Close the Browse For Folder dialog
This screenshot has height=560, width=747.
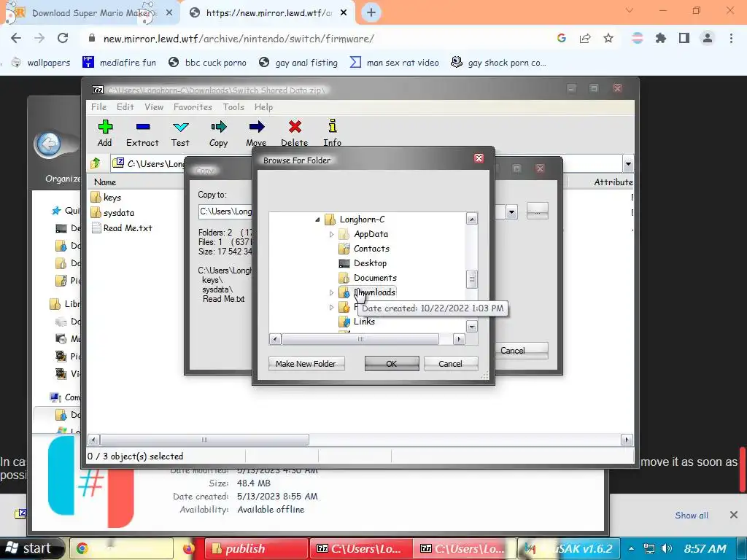479,158
